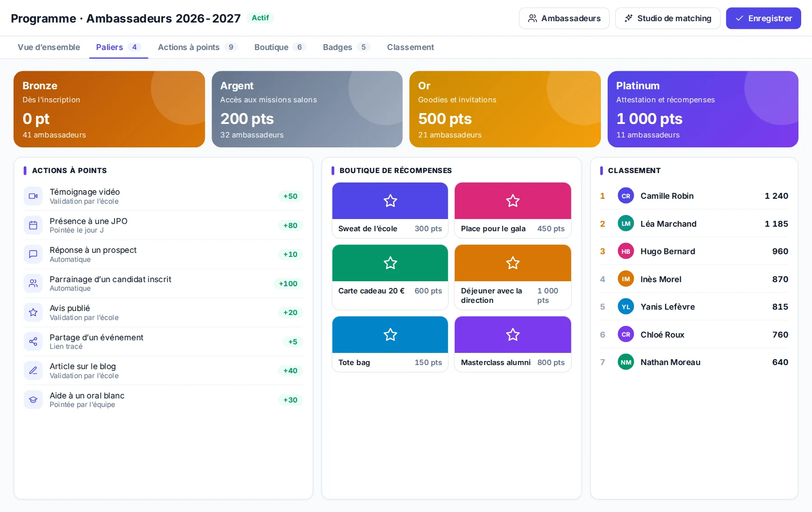Open the Ambassadeurs button

[x=564, y=18]
